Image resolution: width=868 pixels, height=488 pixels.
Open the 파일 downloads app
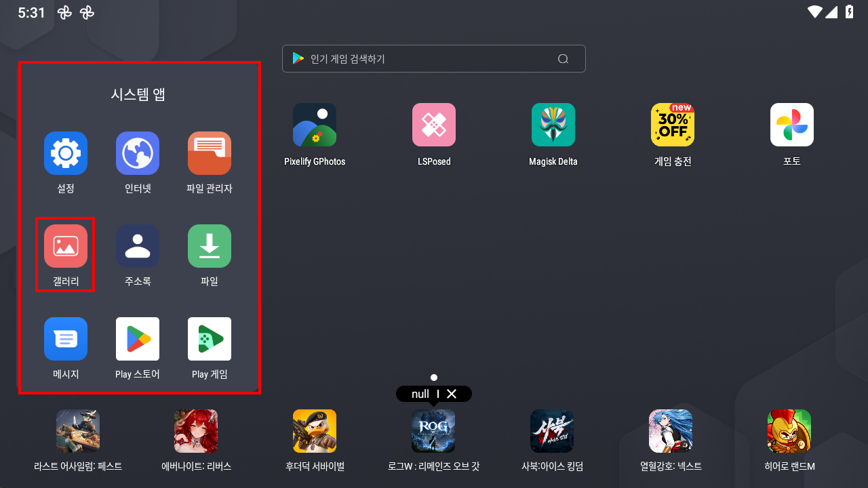coord(210,246)
